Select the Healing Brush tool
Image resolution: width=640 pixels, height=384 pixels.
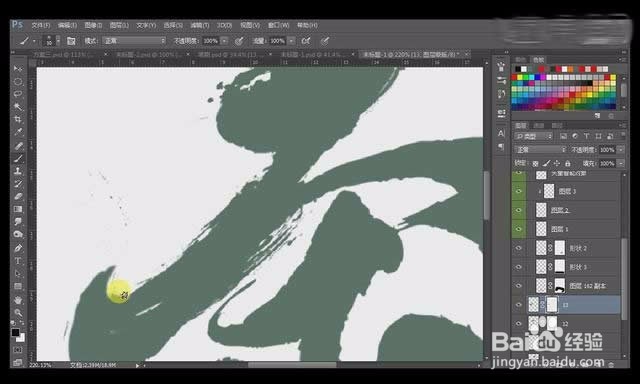18,146
